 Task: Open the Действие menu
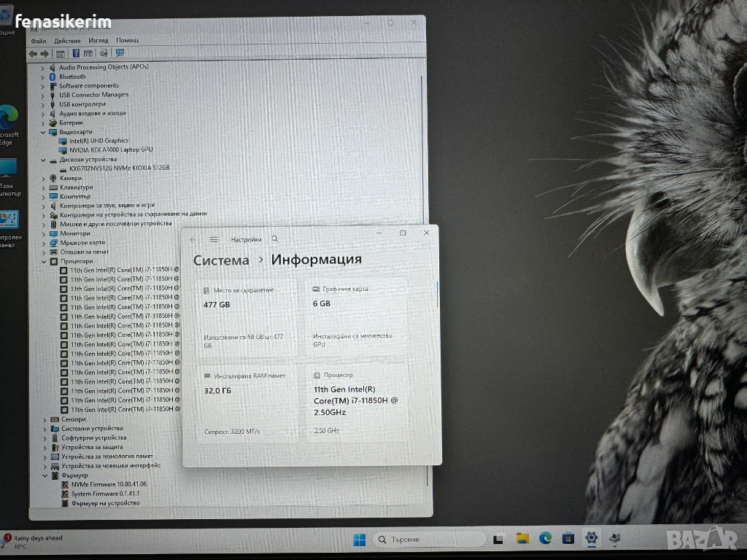(x=67, y=41)
